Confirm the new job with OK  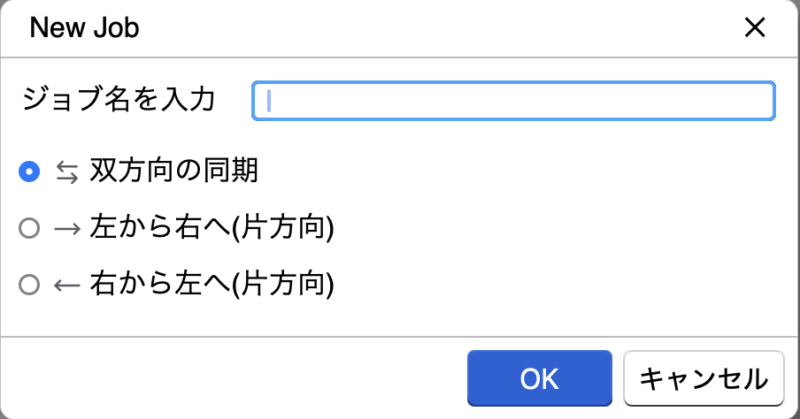[538, 378]
